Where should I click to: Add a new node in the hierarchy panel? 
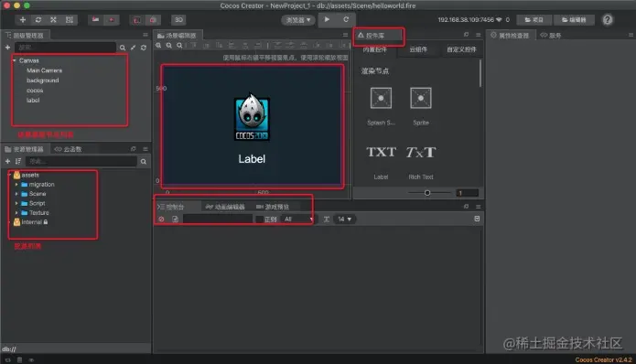(7, 48)
